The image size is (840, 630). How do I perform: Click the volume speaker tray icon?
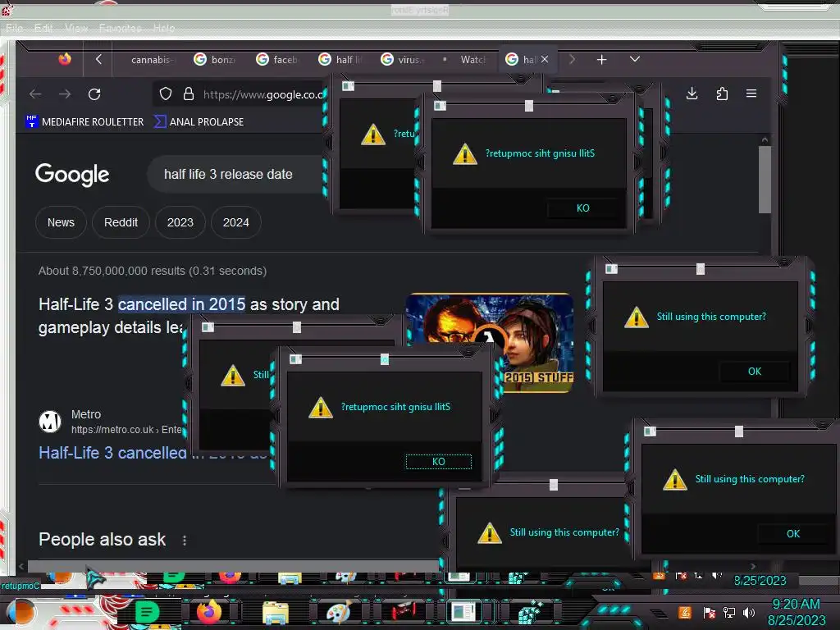(x=749, y=612)
